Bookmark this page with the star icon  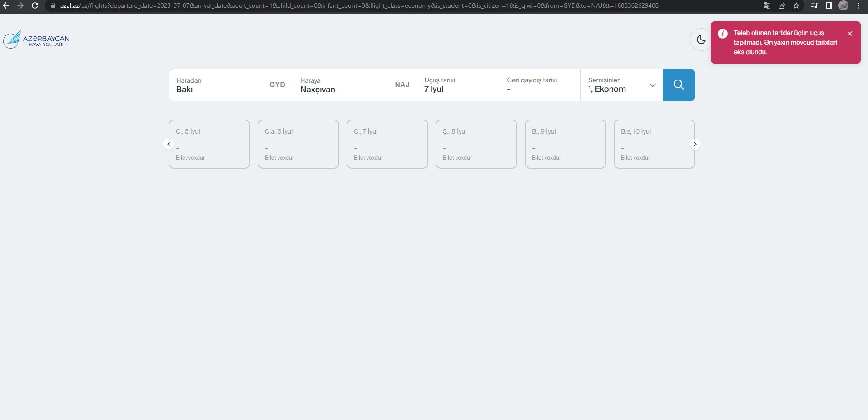click(796, 6)
